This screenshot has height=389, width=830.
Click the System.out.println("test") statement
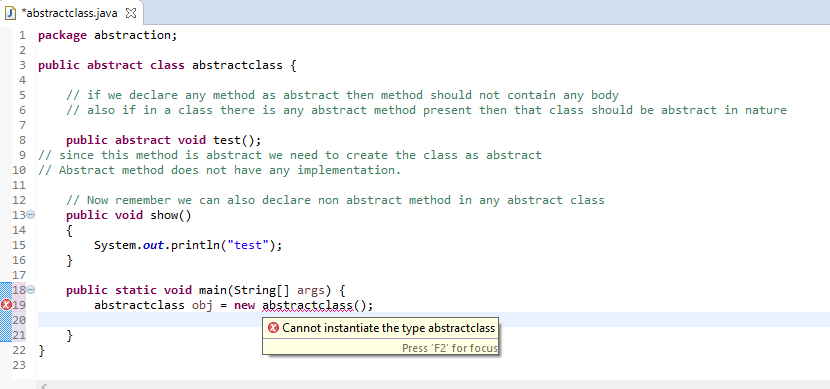(x=188, y=246)
